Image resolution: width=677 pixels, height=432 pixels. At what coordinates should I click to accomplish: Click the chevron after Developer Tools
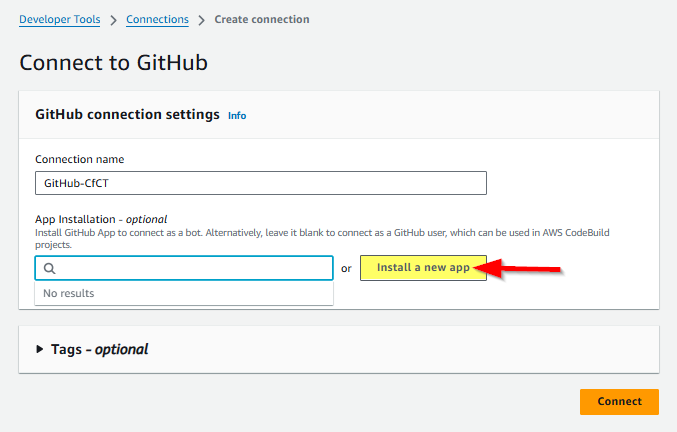[112, 20]
